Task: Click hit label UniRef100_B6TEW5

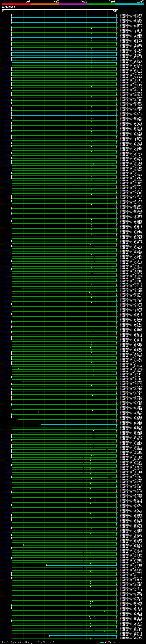Action: point(131,301)
